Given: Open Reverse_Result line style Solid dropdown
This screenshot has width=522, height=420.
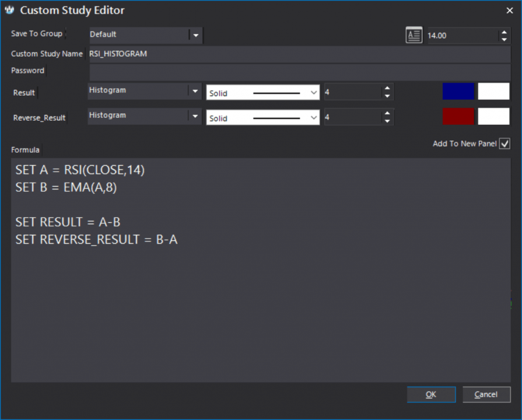Looking at the screenshot, I should click(x=263, y=118).
